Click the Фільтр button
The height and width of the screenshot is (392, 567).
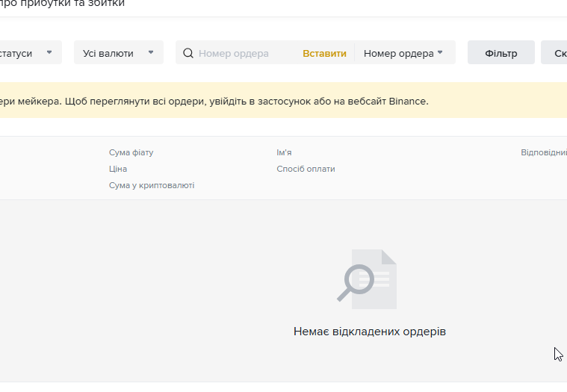[501, 53]
